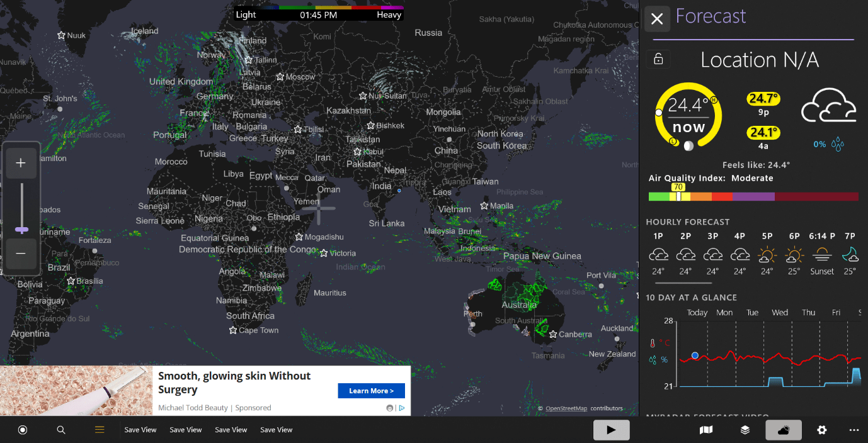Open the OpenStreetMap contributors link
Viewport: 868px width, 443px height.
point(566,408)
